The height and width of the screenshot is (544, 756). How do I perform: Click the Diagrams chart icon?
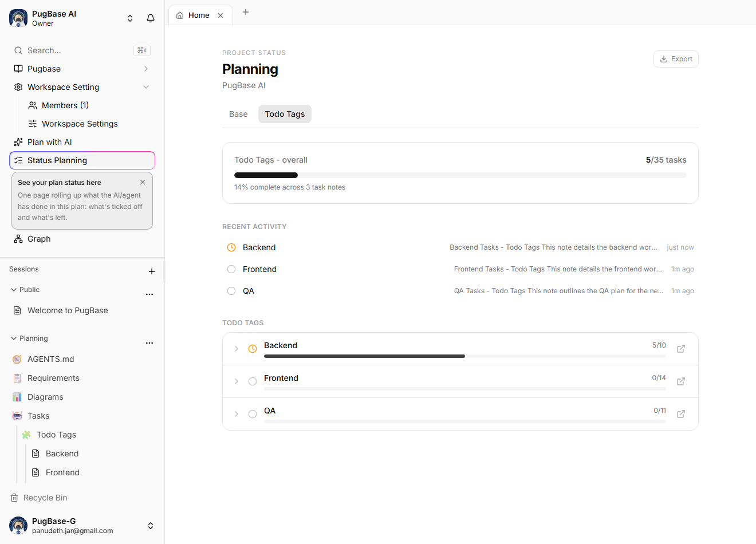17,397
